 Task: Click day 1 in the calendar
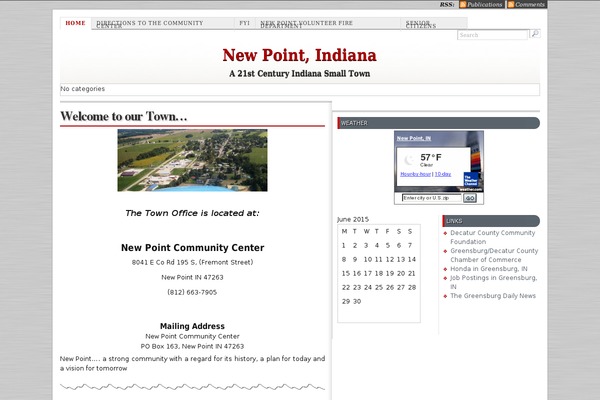coord(344,245)
